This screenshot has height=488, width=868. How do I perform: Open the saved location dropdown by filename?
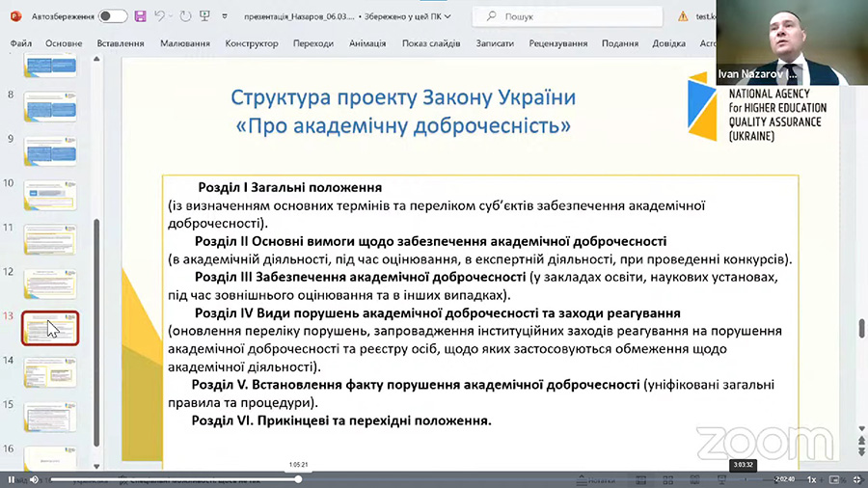[x=448, y=16]
